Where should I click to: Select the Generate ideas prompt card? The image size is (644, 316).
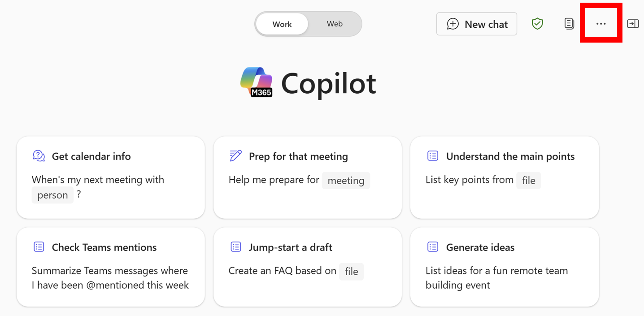(504, 267)
